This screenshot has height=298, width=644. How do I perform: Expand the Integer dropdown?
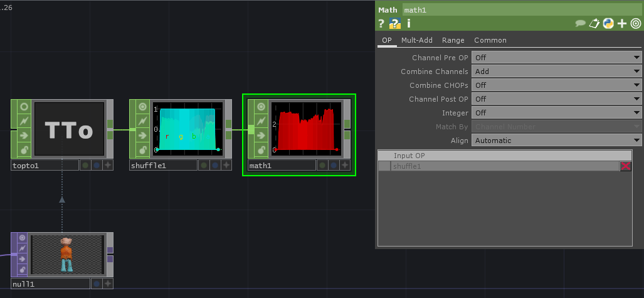[556, 113]
